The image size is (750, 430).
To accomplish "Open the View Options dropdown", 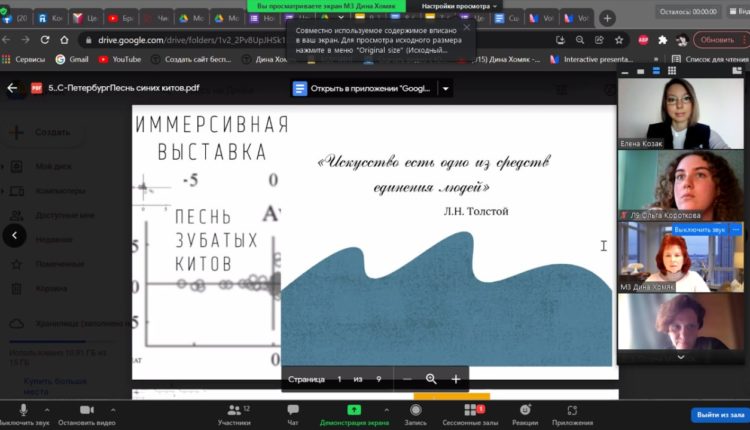I will pyautogui.click(x=459, y=6).
